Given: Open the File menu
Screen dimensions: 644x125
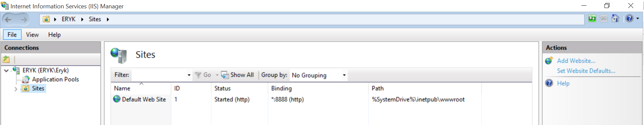Looking at the screenshot, I should tap(12, 34).
